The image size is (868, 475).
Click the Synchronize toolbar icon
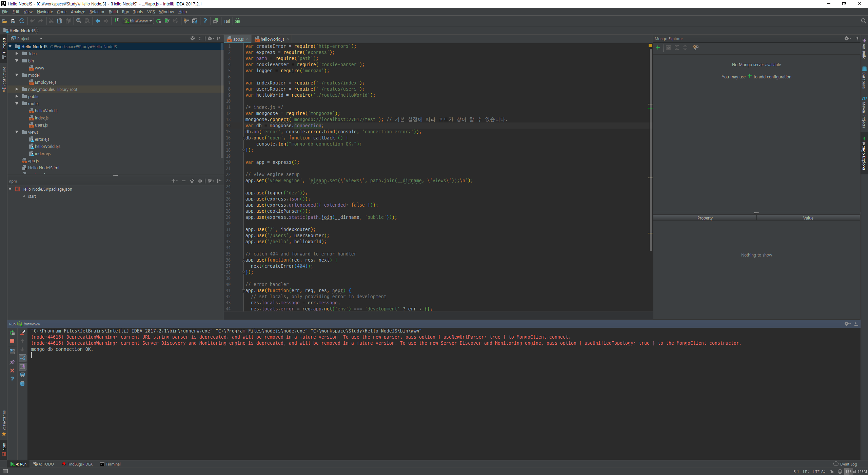(x=22, y=21)
